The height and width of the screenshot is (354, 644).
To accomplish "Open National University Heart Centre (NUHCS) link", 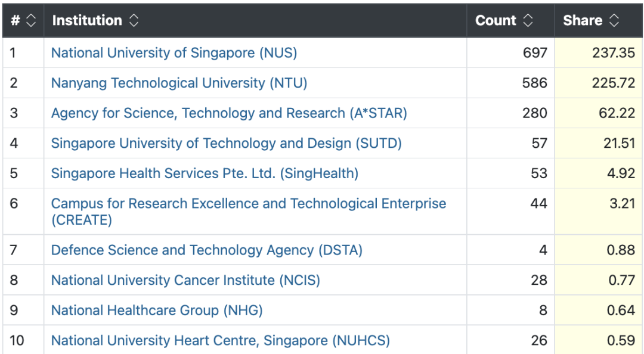I will pos(221,341).
